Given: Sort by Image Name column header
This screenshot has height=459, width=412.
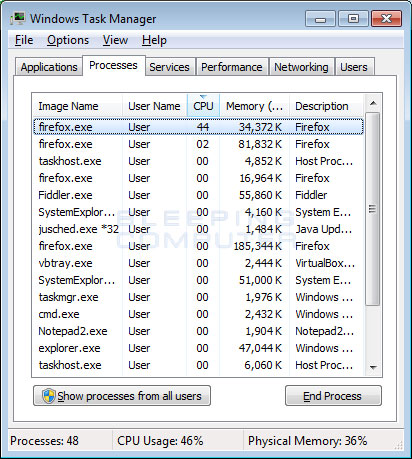Looking at the screenshot, I should [77, 106].
